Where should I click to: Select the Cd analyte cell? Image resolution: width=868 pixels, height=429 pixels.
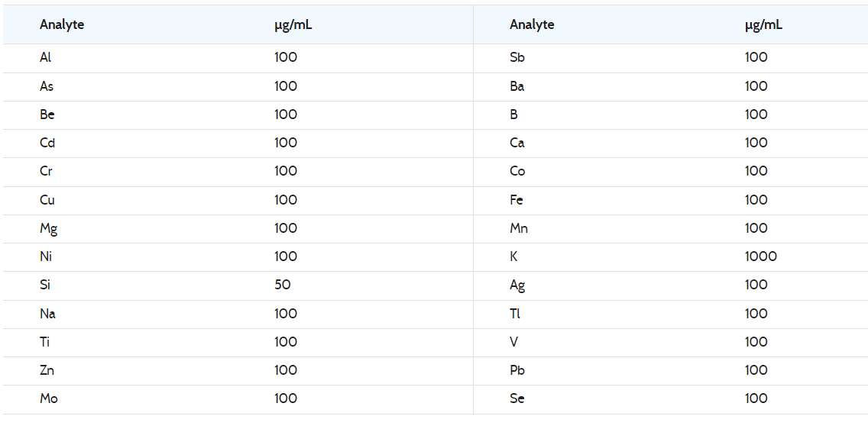(47, 143)
